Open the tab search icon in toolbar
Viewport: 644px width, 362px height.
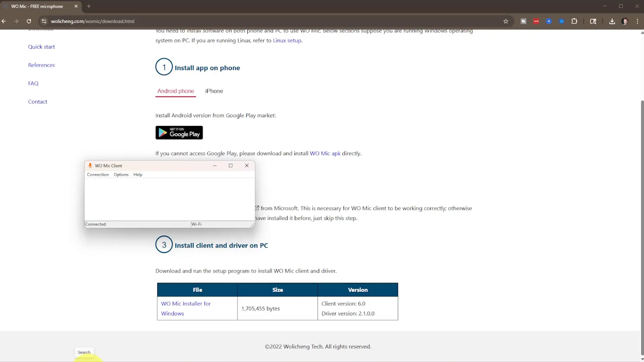tap(593, 21)
